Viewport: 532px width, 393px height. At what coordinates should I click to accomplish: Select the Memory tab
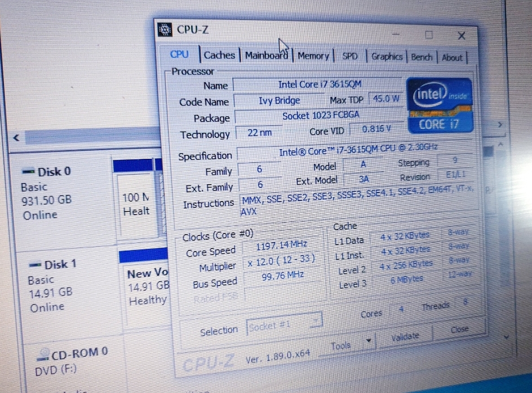pos(313,56)
